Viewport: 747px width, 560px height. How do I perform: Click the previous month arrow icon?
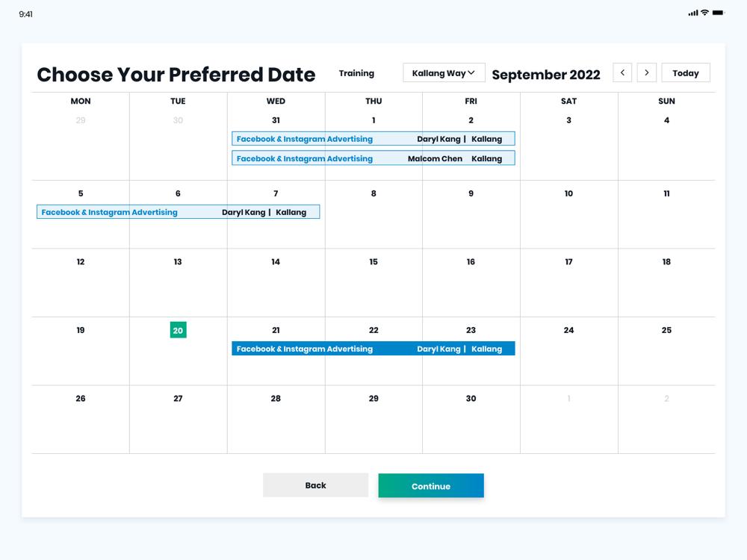622,72
